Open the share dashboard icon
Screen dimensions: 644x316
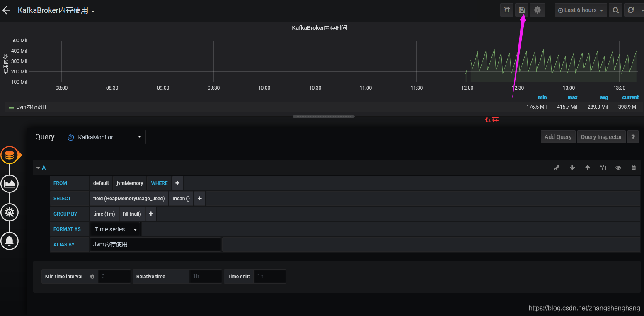[x=506, y=10]
